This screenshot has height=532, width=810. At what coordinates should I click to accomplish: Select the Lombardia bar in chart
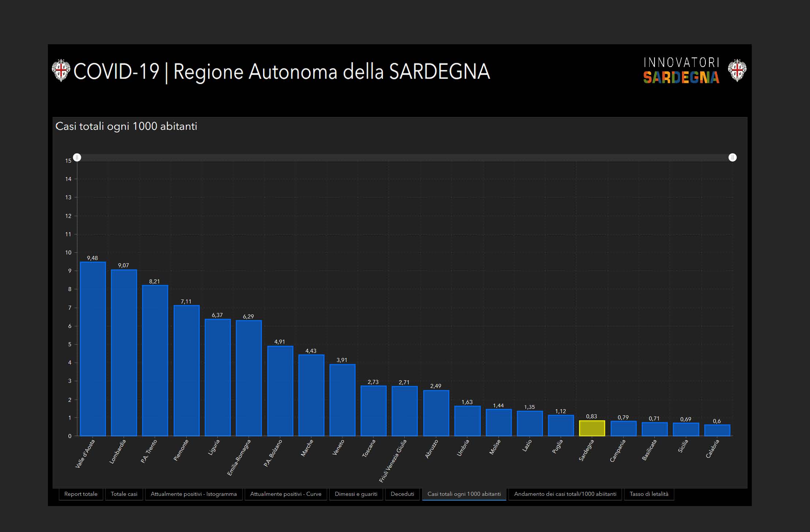tap(124, 353)
